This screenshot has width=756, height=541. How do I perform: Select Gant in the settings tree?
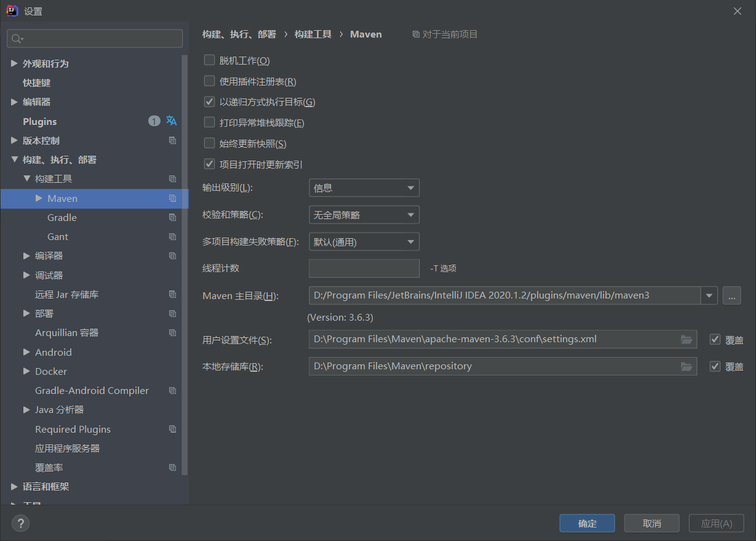tap(58, 237)
